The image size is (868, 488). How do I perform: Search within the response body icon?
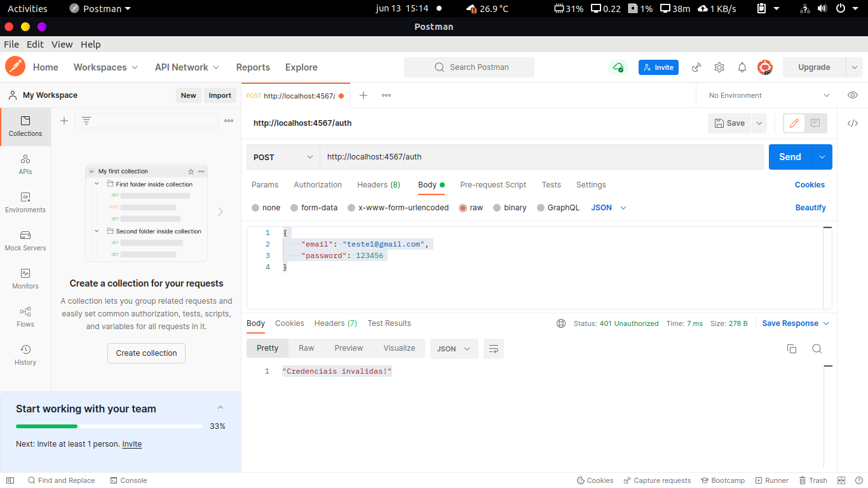(x=817, y=348)
